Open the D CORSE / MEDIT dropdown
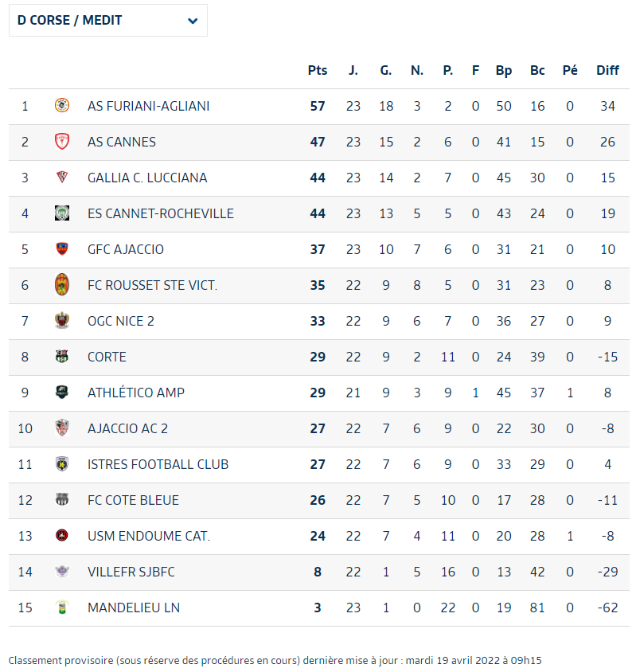The image size is (636, 672). coord(108,21)
